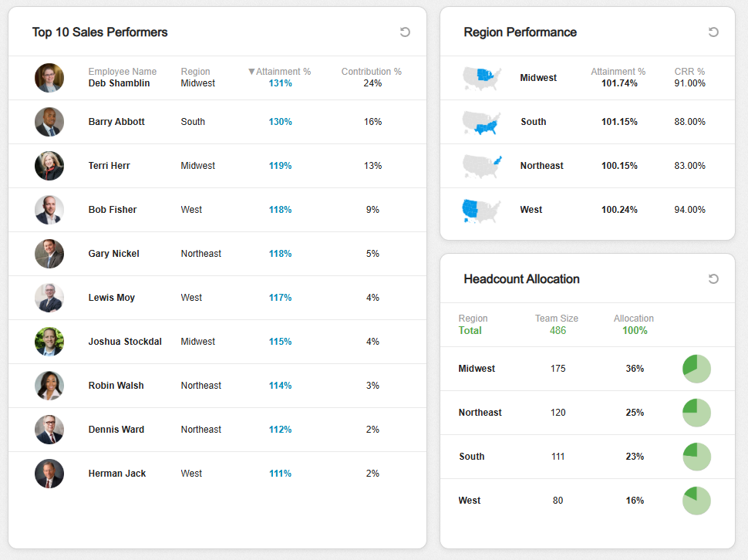This screenshot has height=560, width=748.
Task: Sort by Employee Name column header
Action: pos(122,72)
